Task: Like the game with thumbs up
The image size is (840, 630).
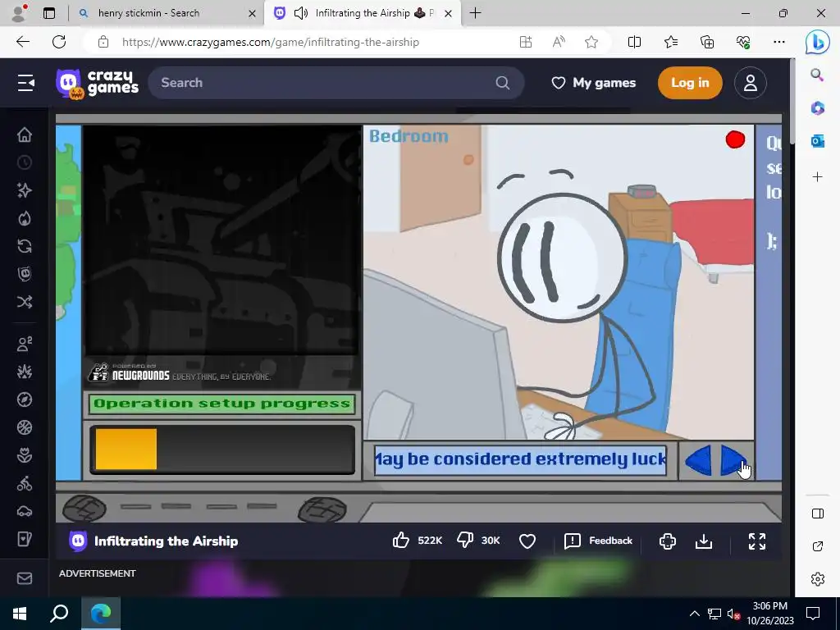Action: coord(400,541)
